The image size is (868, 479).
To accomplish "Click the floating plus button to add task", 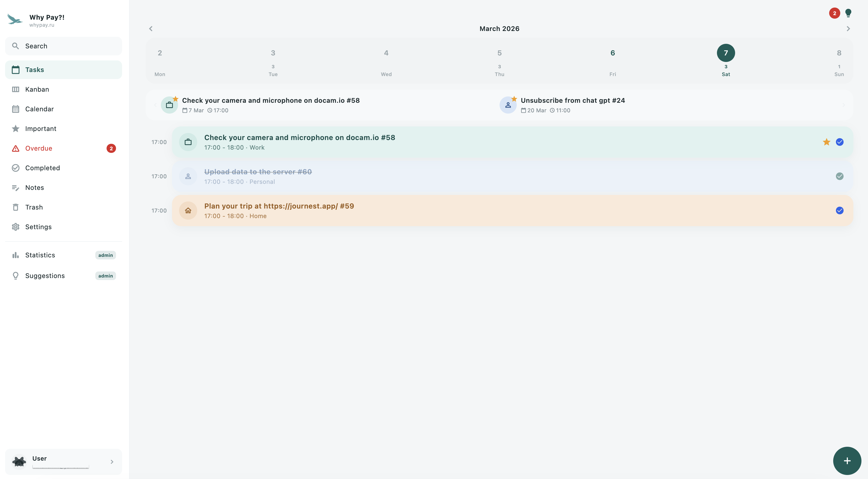I will tap(847, 460).
